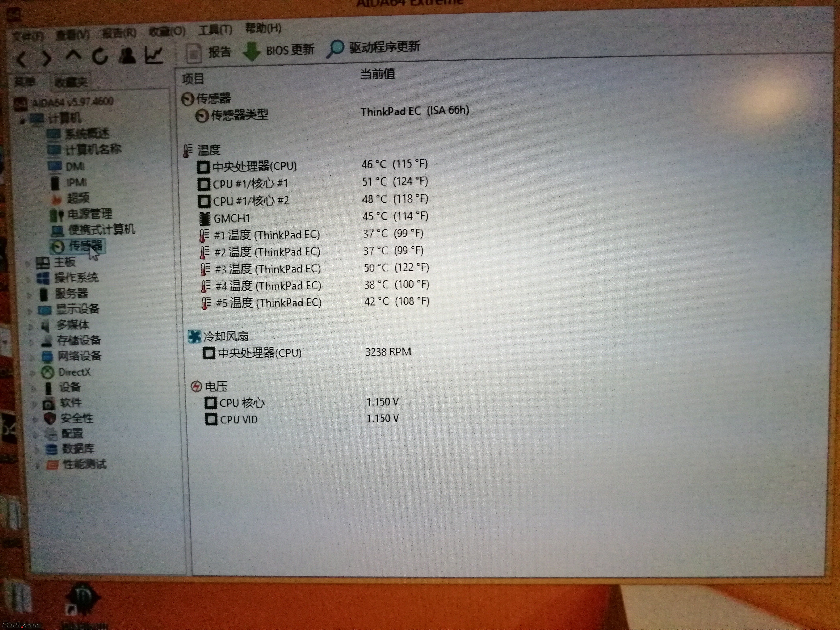Click the Refresh icon in toolbar
This screenshot has height=630, width=840.
click(x=100, y=57)
